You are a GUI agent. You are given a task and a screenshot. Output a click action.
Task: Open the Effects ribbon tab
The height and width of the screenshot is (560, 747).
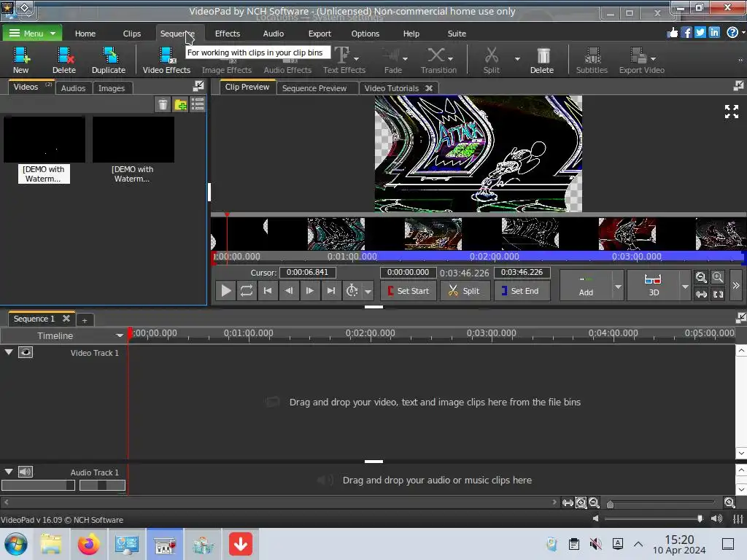pyautogui.click(x=228, y=34)
